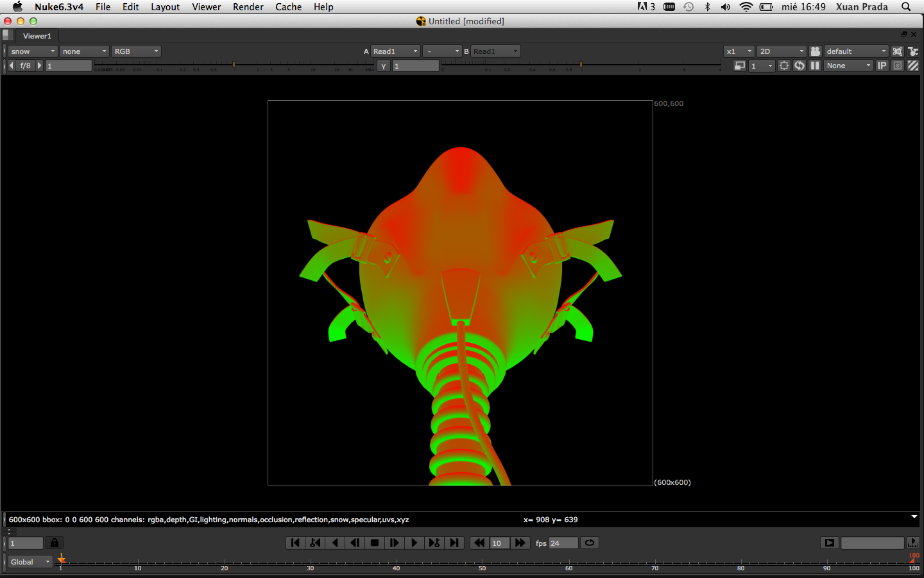This screenshot has width=924, height=578.
Task: Click the Wi-Fi status icon
Action: 746,6
